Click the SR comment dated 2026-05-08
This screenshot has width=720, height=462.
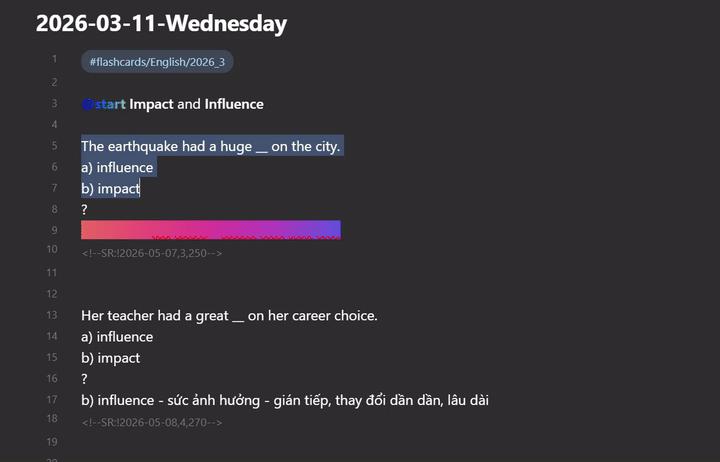[x=152, y=423]
